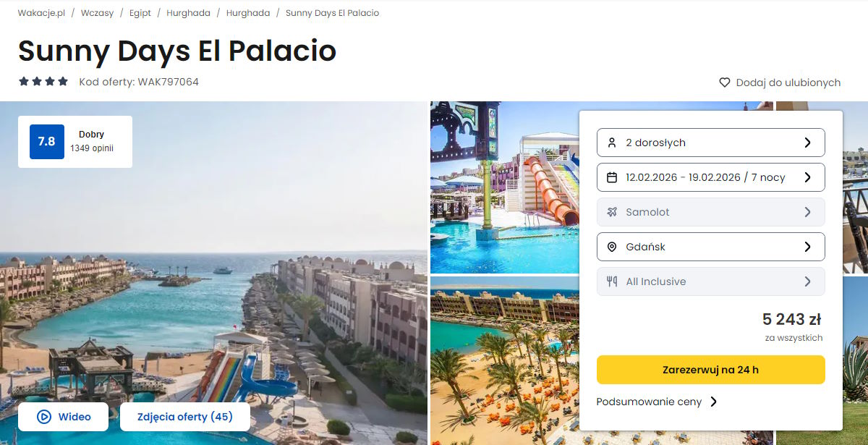Expand Podsumowanie ceny price summary
This screenshot has width=868, height=445.
tap(657, 402)
